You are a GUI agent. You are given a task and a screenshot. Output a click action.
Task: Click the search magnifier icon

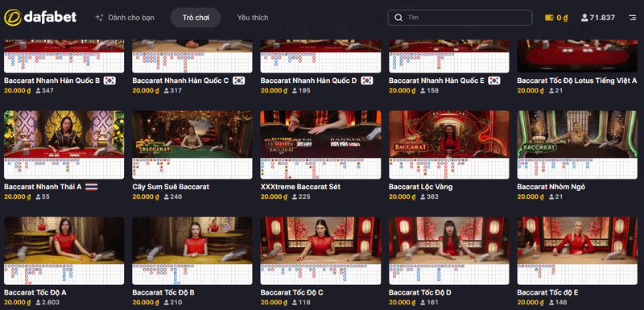(398, 18)
